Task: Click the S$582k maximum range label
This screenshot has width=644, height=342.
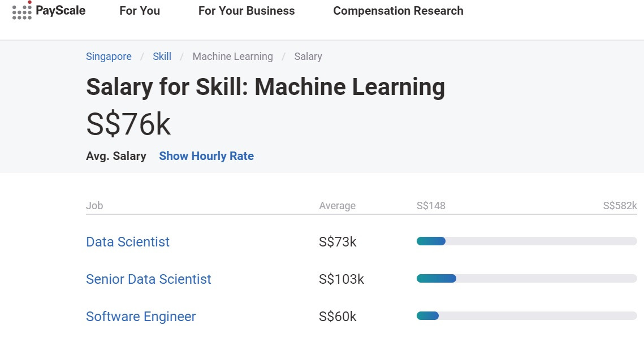Action: coord(620,206)
